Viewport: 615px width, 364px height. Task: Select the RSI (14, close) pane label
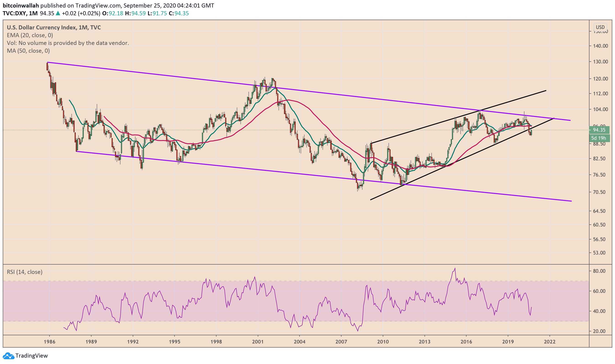pyautogui.click(x=25, y=272)
